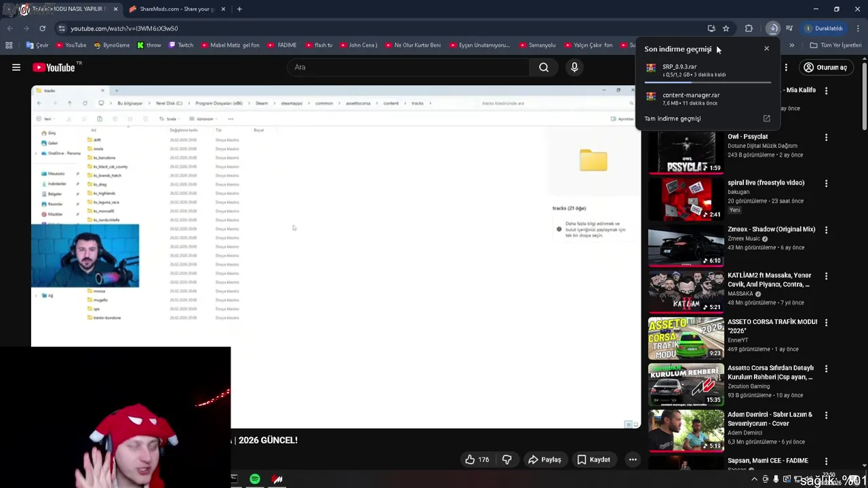Open the 'Twitch' bookmark
Image resolution: width=868 pixels, height=488 pixels.
[181, 45]
